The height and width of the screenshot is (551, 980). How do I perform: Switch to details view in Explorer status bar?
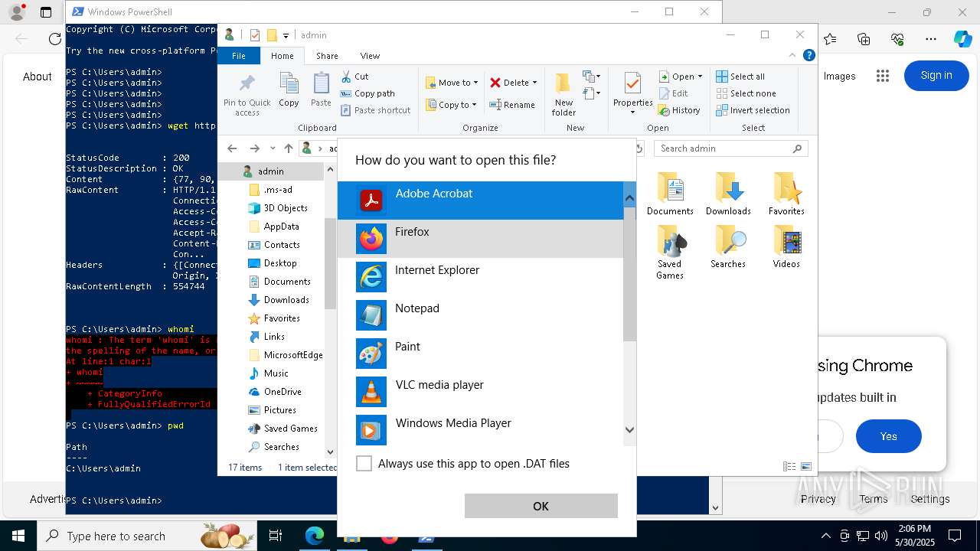pos(789,467)
